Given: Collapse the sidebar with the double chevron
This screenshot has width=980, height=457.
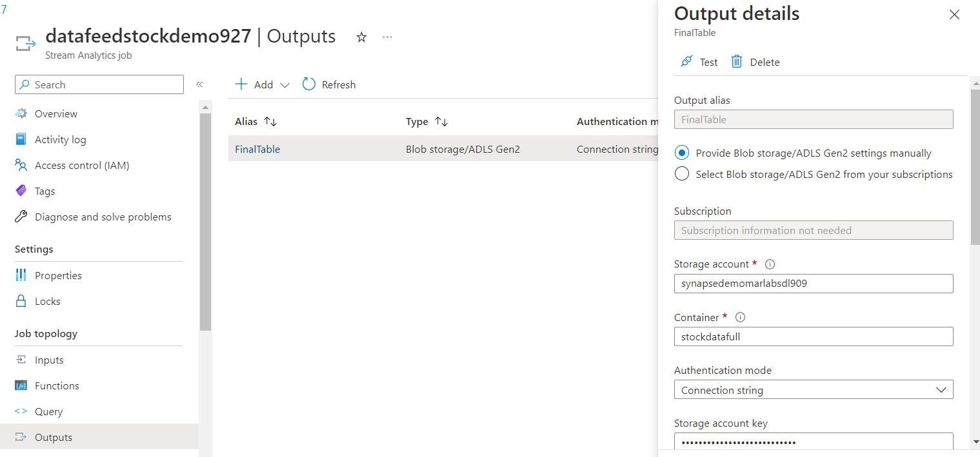Looking at the screenshot, I should (200, 84).
